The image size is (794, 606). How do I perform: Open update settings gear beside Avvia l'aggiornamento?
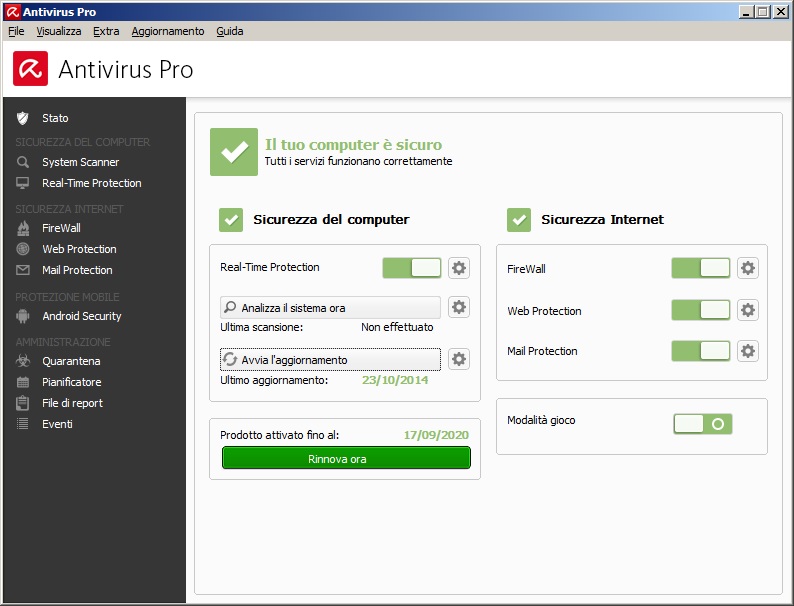(459, 359)
